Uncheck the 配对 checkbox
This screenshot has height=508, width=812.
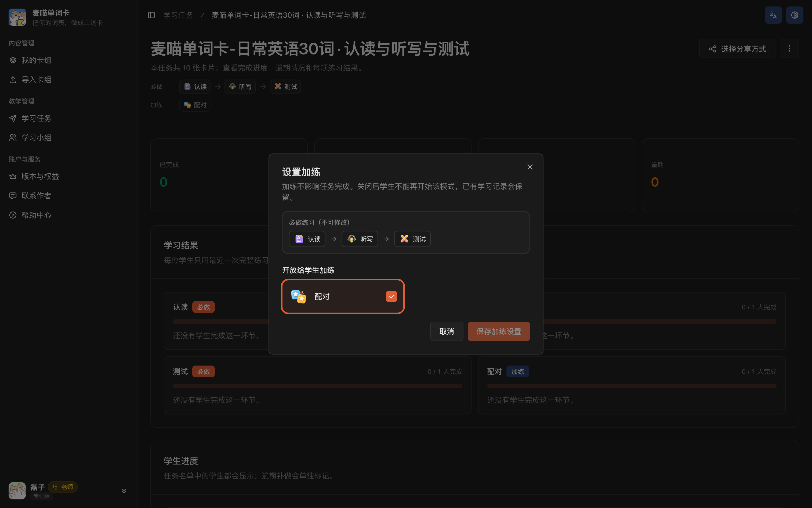pyautogui.click(x=391, y=296)
